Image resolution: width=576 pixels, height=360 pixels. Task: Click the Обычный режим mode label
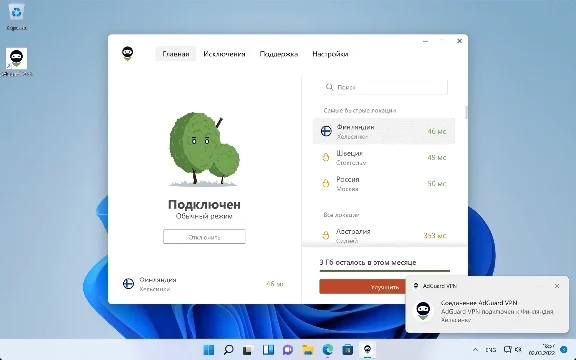[204, 216]
